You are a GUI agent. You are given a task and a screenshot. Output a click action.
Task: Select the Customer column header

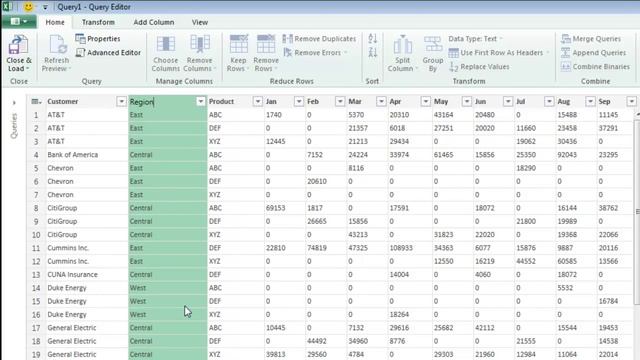coord(62,101)
